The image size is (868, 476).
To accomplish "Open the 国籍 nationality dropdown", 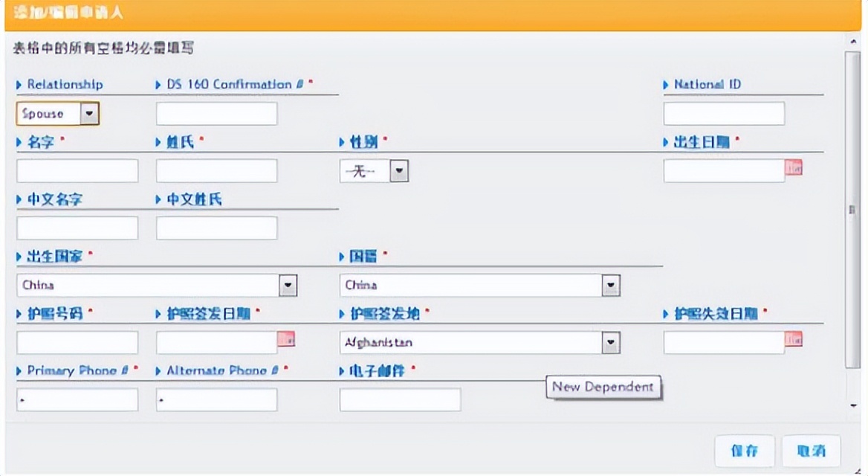I will pos(610,285).
